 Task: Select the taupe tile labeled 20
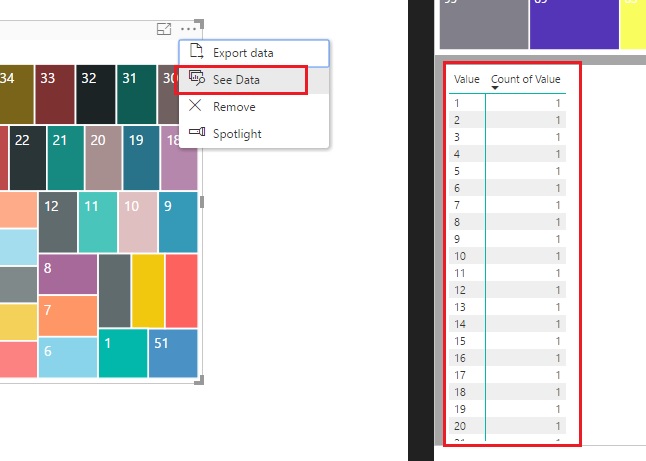pyautogui.click(x=103, y=158)
